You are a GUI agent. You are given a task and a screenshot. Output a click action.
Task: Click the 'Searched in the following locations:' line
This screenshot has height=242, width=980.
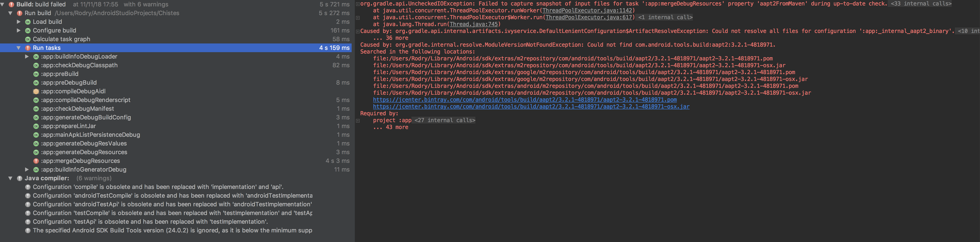(x=417, y=52)
